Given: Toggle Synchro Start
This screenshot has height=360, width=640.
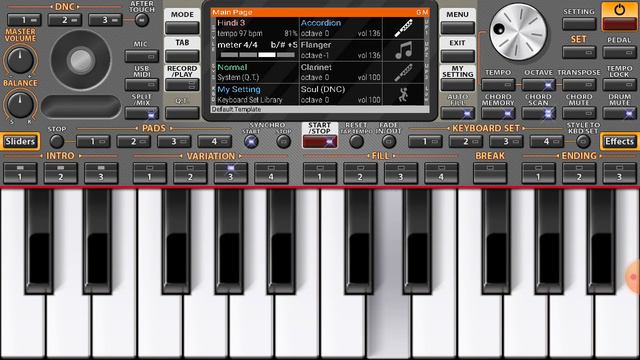Looking at the screenshot, I should [251, 142].
